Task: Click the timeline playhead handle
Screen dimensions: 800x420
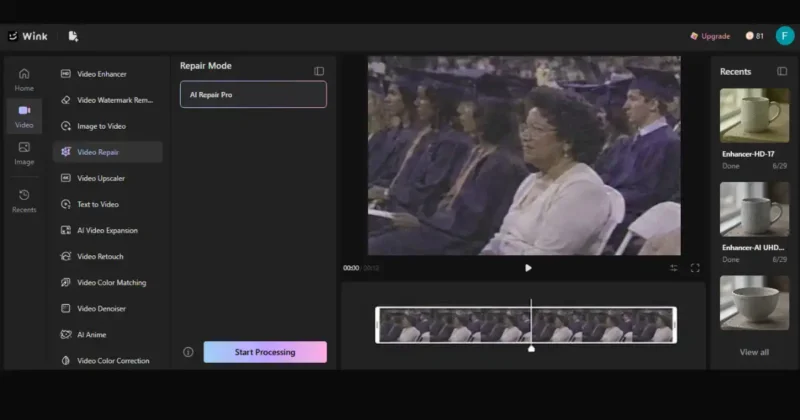Action: click(531, 349)
